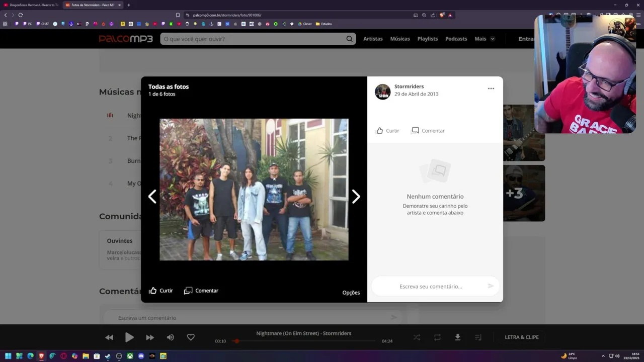Open Discord from the taskbar
The height and width of the screenshot is (362, 644).
click(x=141, y=356)
